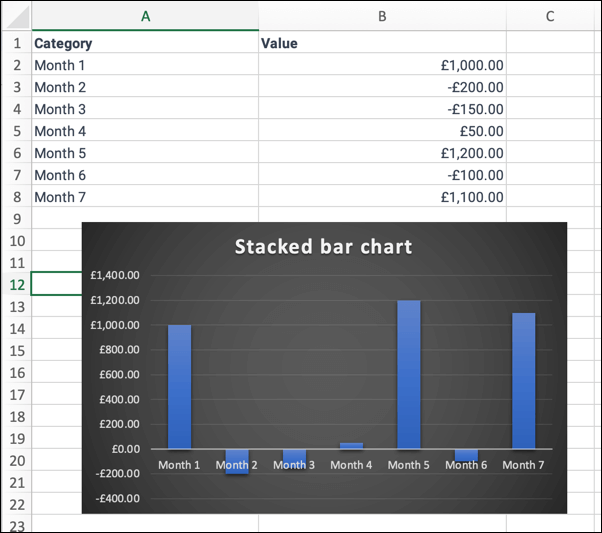This screenshot has height=533, width=602.
Task: Select column C header
Action: (x=550, y=16)
